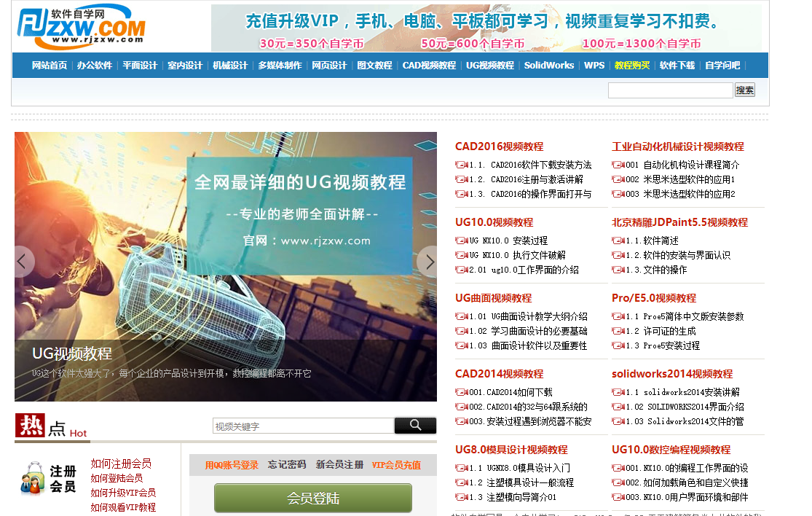The width and height of the screenshot is (812, 516).
Task: Open 网站首页 in the navigation bar
Action: coord(50,66)
